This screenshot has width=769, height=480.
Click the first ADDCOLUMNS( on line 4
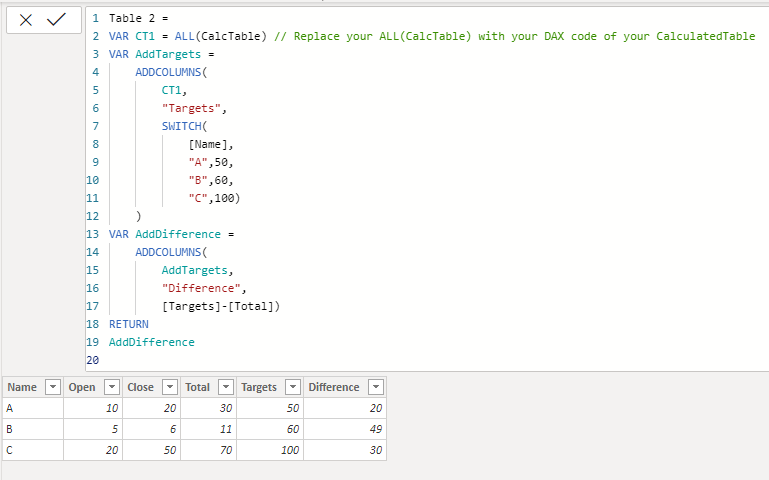click(x=171, y=73)
